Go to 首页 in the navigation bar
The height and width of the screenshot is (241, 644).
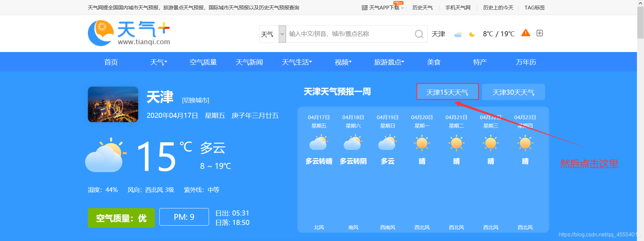coord(111,62)
